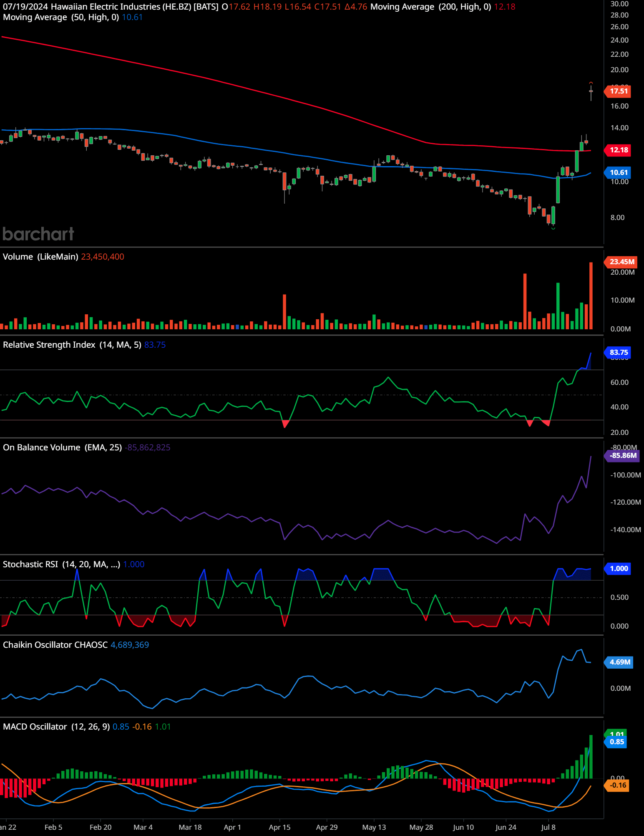Click the May 13 date on time axis
This screenshot has width=644, height=836.
tap(374, 827)
